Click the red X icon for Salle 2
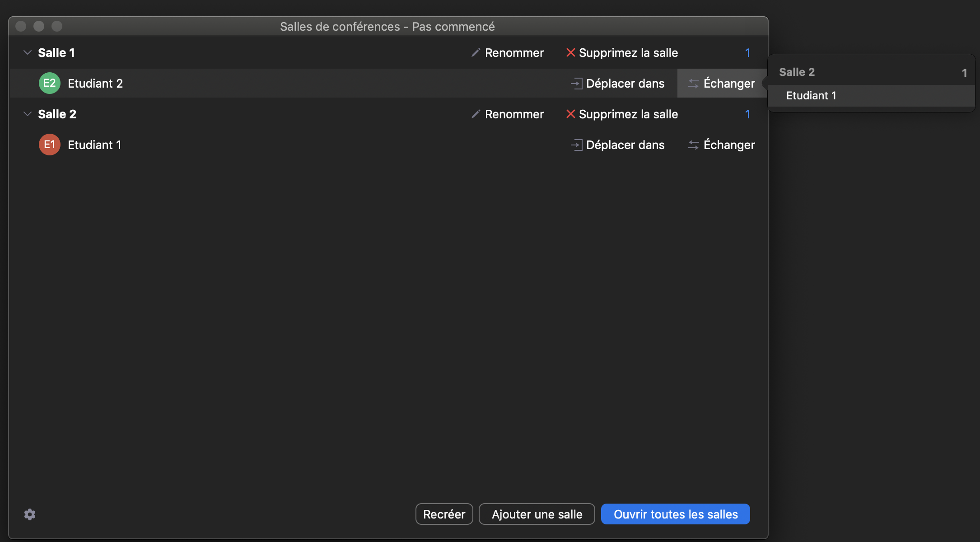 pos(570,114)
